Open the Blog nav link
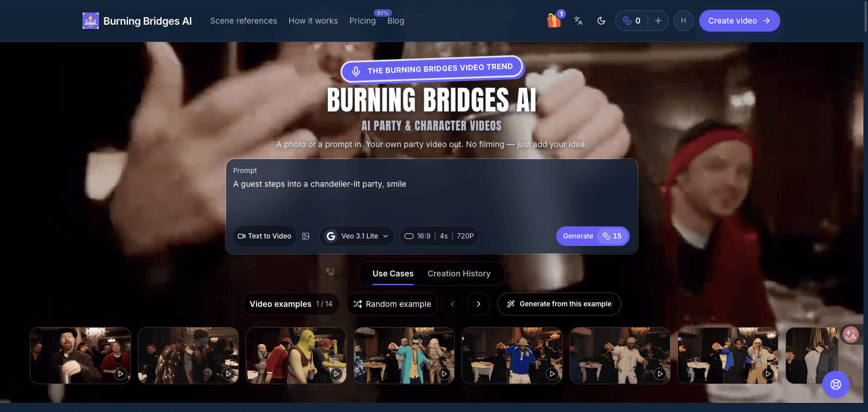 [x=396, y=21]
